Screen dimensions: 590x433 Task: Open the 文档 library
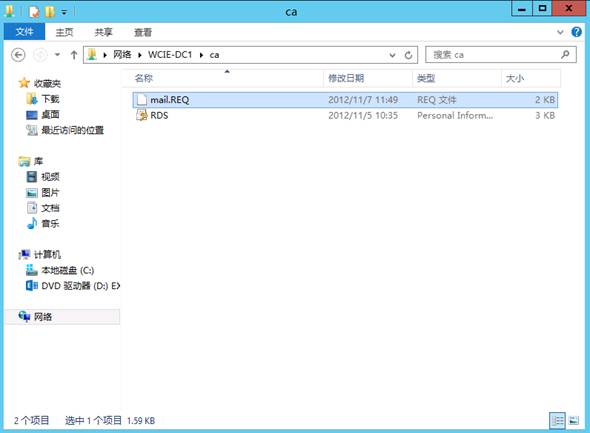click(50, 208)
